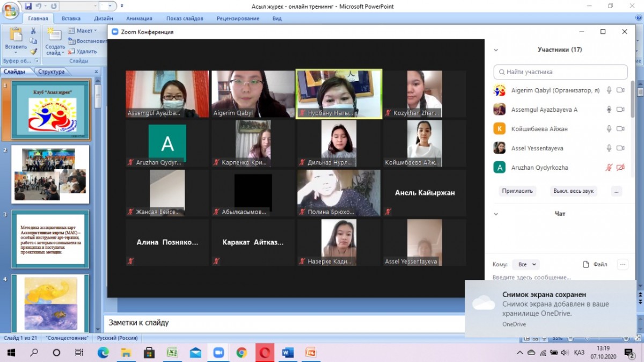Screen dimensions: 644x362
Task: Click the Пригласить button
Action: point(517,191)
